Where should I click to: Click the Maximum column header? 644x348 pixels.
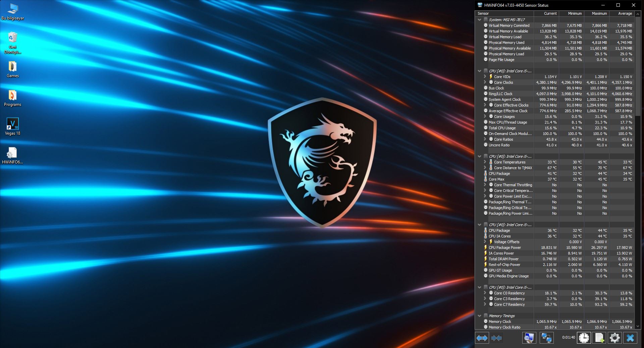[x=597, y=13]
